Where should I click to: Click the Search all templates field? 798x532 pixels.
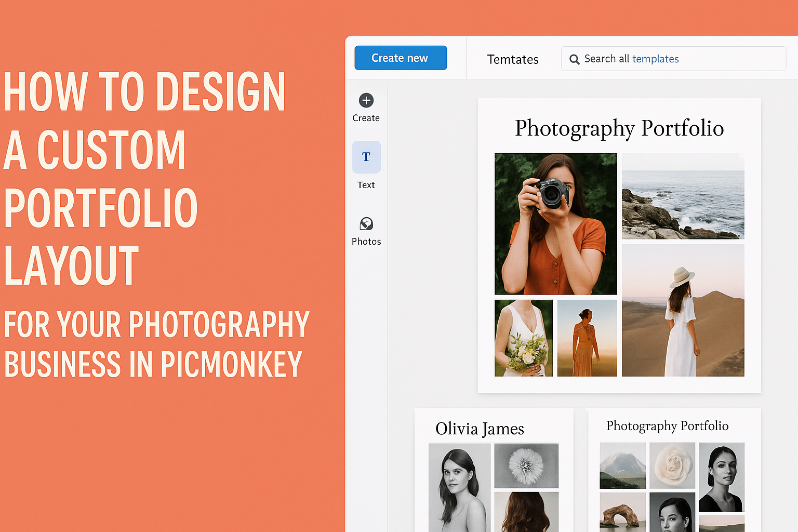673,59
